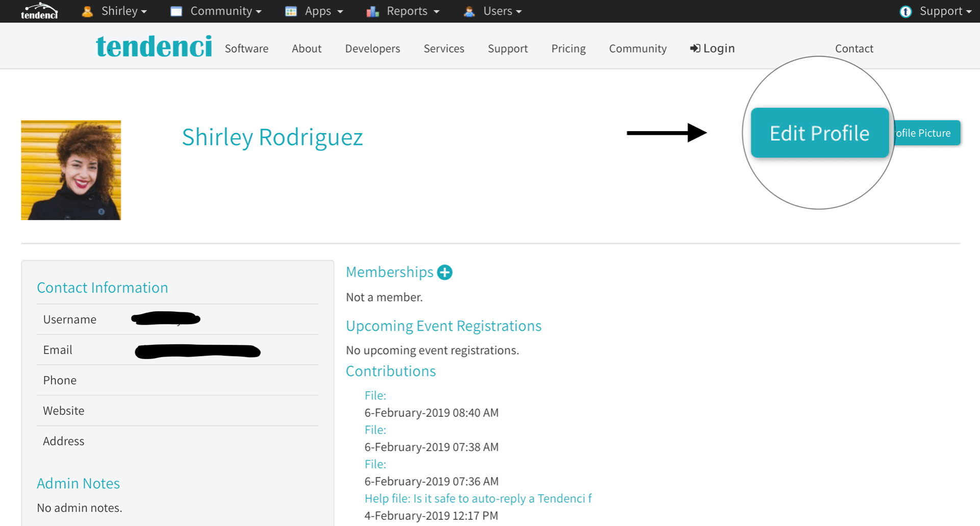Viewport: 980px width, 526px height.
Task: Navigate to Developers
Action: 372,48
